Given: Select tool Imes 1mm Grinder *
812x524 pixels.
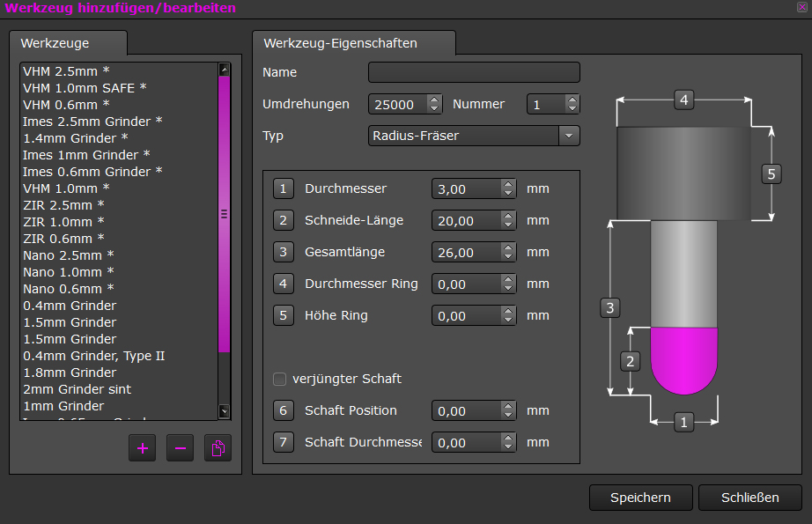Looking at the screenshot, I should 119,155.
